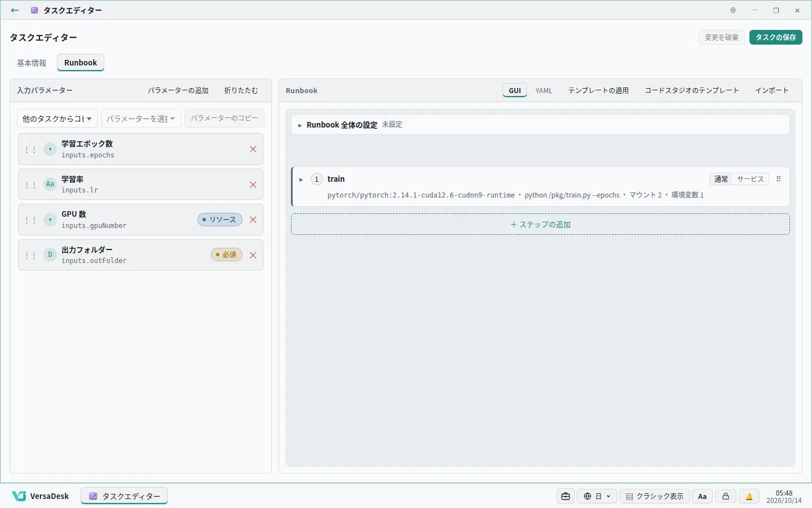Remove the 学習率 parameter with red X
This screenshot has height=508, width=812.
[x=253, y=185]
